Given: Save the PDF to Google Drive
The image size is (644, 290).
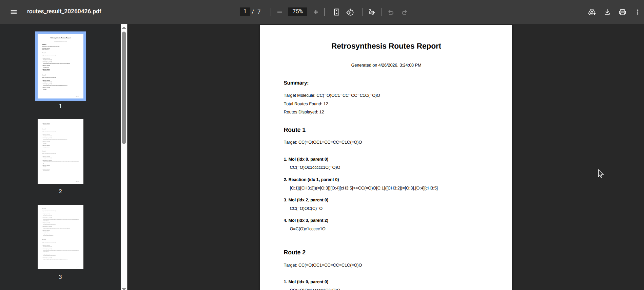Looking at the screenshot, I should point(592,12).
